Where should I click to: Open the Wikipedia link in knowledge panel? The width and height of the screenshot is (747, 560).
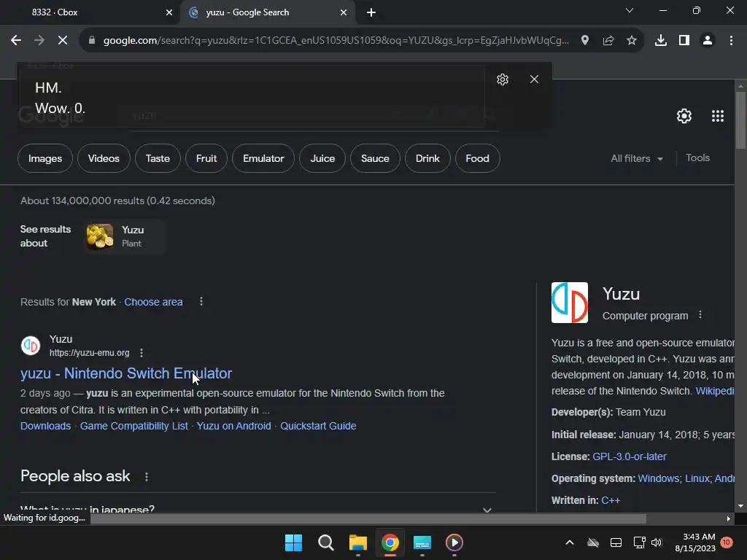(x=715, y=391)
